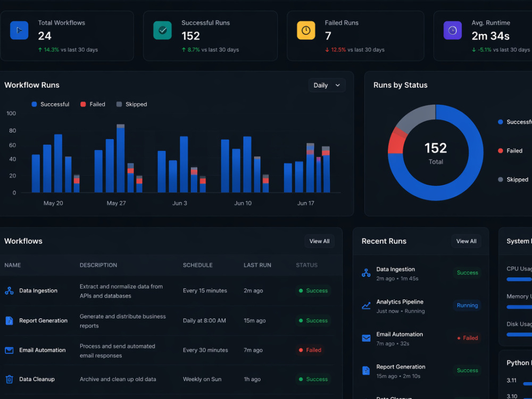Click the '7m ago • 32s' run detail
Screen dimensions: 532x399
coord(393,344)
